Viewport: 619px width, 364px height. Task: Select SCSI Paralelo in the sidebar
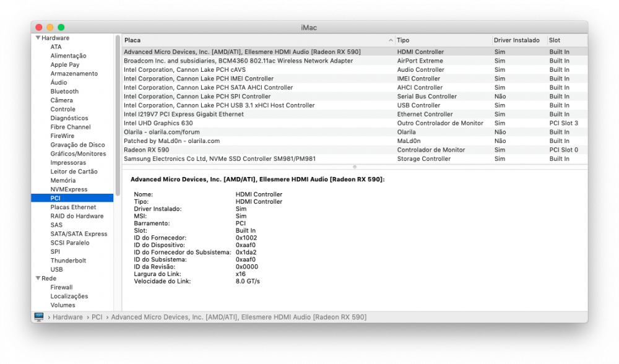tap(69, 243)
